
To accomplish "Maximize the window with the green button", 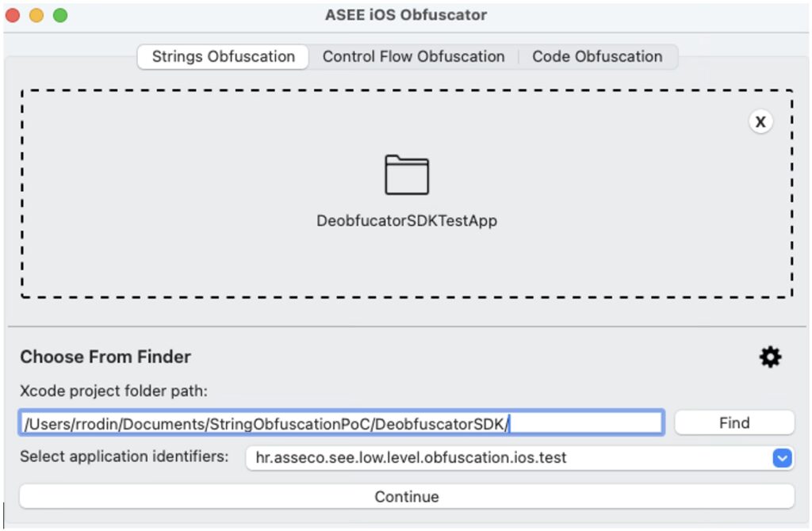I will pyautogui.click(x=60, y=15).
